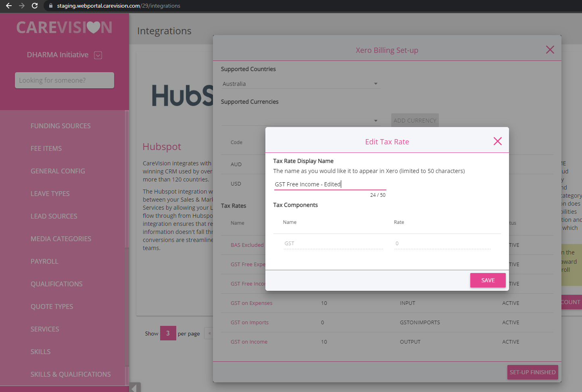
Task: Click the Rate column header in Tax Components
Action: (399, 222)
